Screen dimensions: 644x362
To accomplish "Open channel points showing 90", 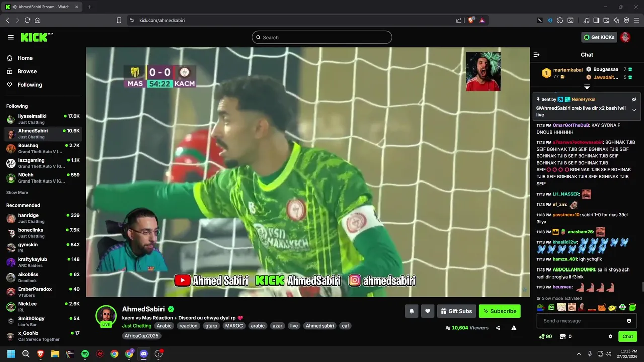I will pos(545,337).
